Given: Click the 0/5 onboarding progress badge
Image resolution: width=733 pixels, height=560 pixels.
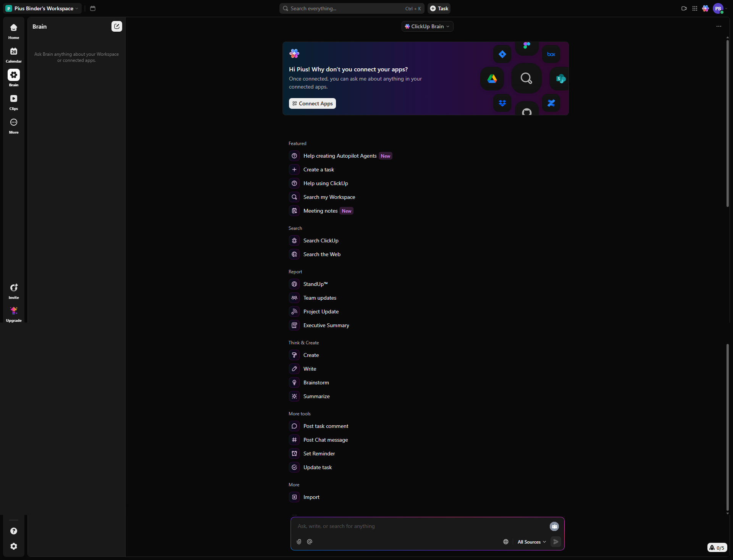Looking at the screenshot, I should pyautogui.click(x=717, y=548).
